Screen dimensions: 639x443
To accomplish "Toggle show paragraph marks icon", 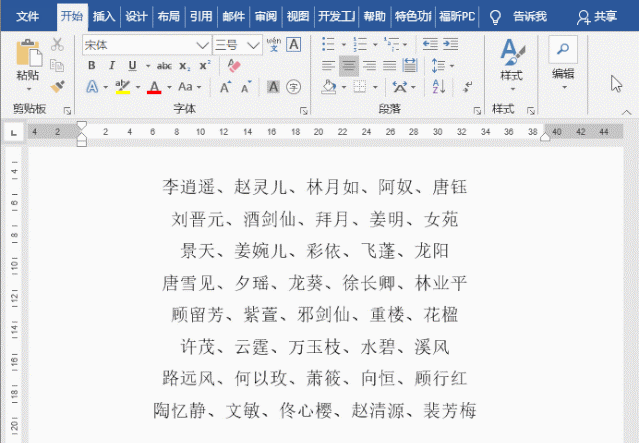I will point(467,87).
